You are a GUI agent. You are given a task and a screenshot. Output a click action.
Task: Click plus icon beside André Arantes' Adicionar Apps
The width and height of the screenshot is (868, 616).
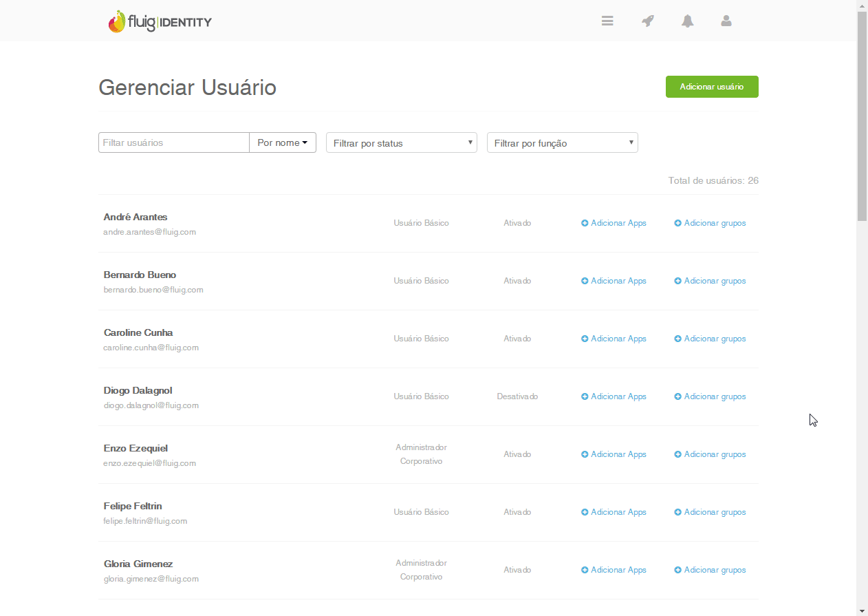coord(585,223)
